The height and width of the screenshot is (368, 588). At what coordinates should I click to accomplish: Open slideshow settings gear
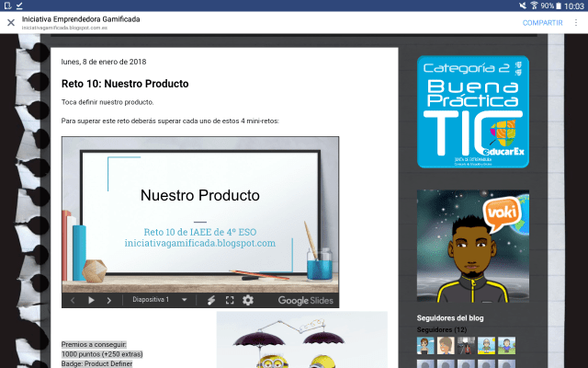[247, 300]
